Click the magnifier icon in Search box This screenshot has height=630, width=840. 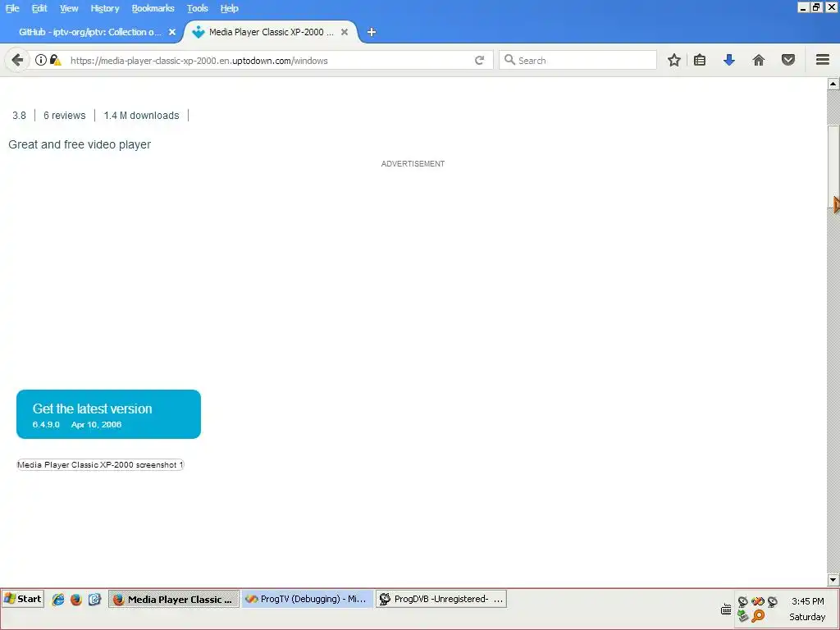509,60
